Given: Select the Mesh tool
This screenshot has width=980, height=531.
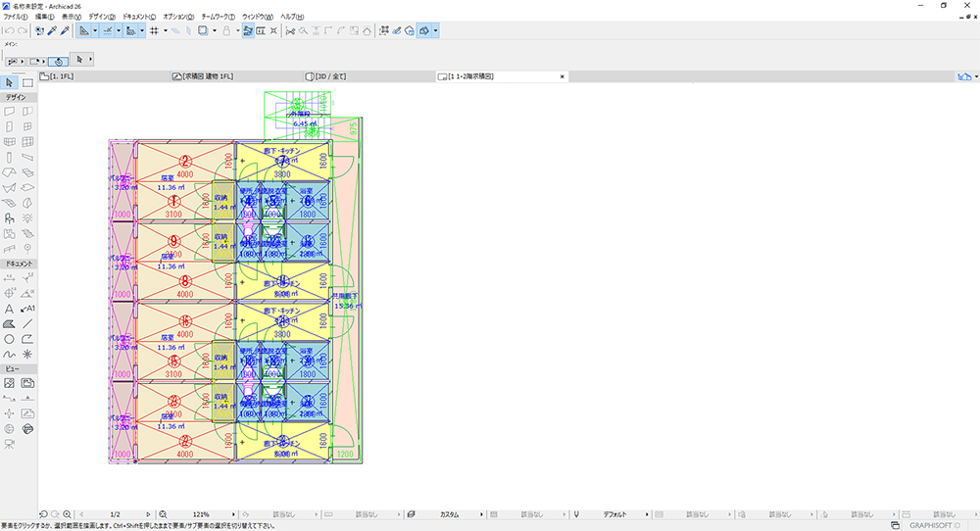Looking at the screenshot, I should click(x=10, y=203).
